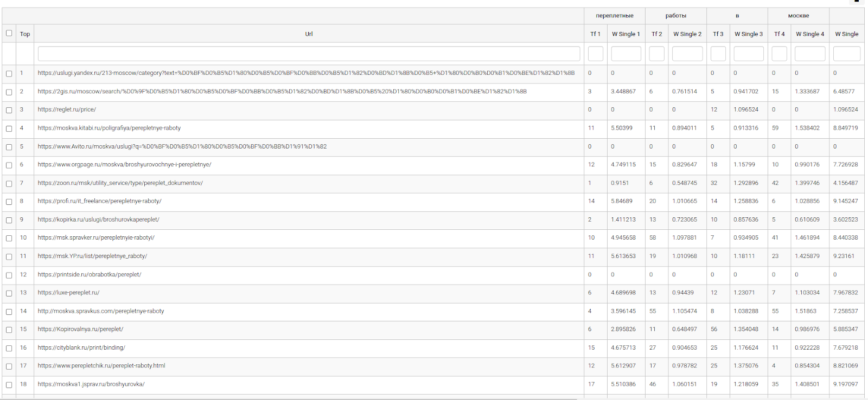Open the zoon.ru pereplet_dokumentov link
Image resolution: width=868 pixels, height=400 pixels.
pos(120,183)
